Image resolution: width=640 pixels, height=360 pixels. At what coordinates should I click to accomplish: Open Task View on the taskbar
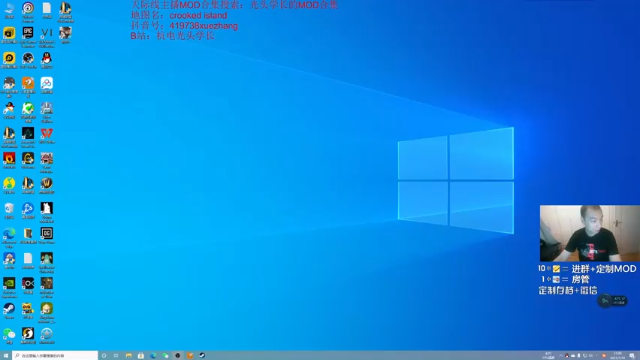coord(116,356)
